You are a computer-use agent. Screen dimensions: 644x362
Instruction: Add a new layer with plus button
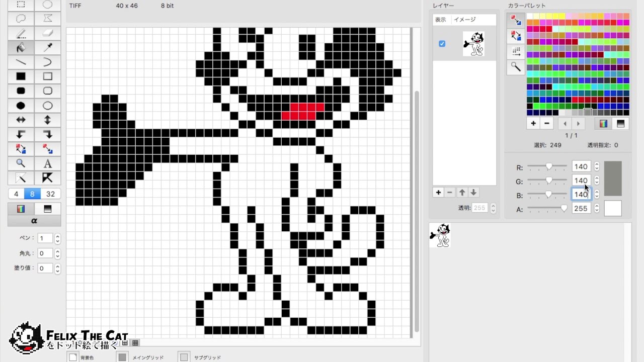pos(438,193)
